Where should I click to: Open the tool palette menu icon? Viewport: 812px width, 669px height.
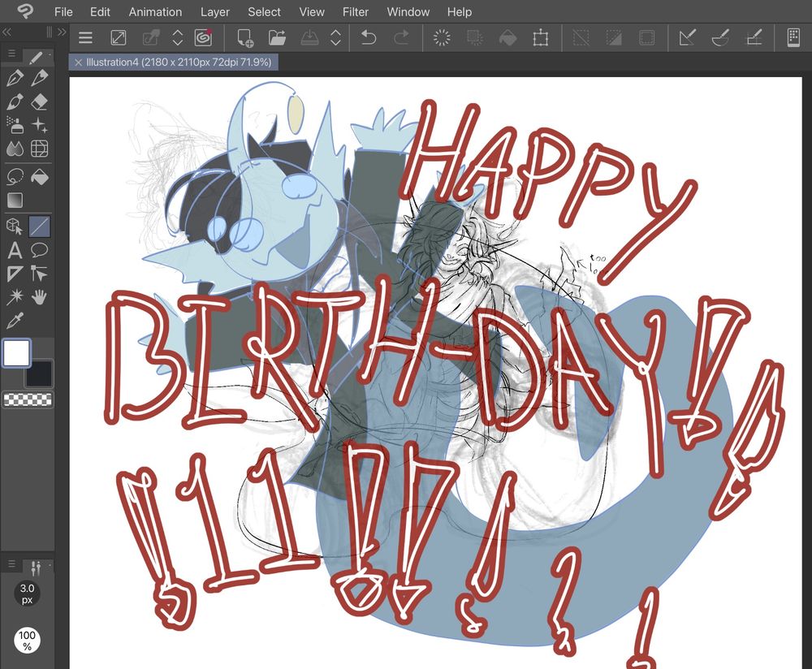[12, 54]
